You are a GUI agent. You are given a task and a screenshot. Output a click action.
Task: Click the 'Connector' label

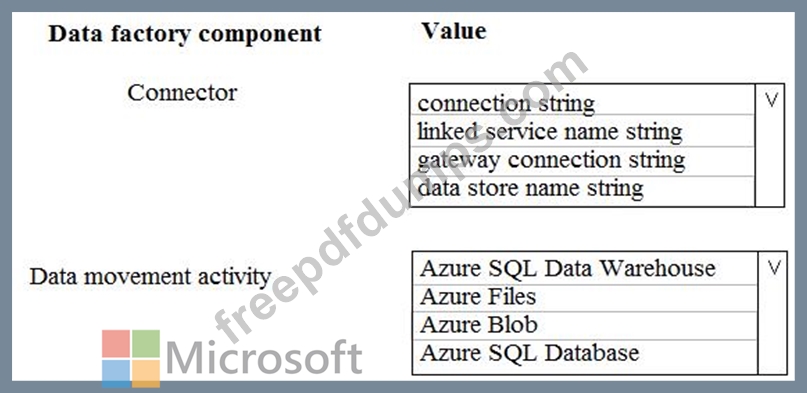click(x=182, y=93)
